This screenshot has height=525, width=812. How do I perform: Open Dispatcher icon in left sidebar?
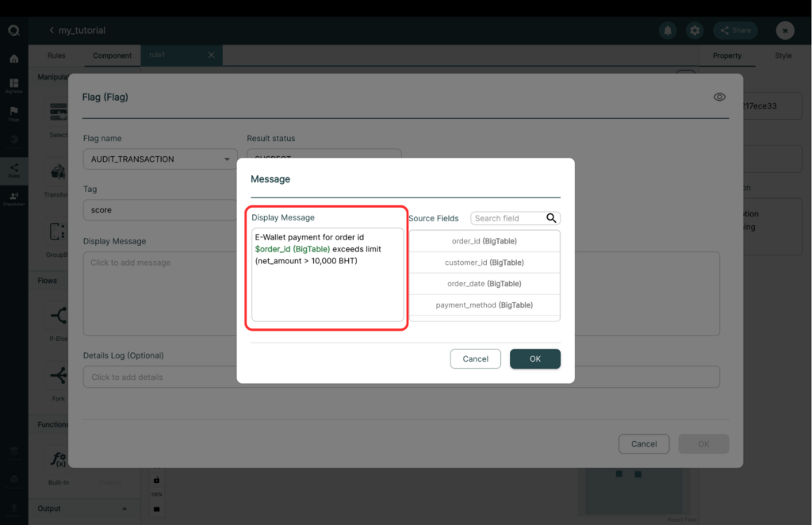click(14, 198)
